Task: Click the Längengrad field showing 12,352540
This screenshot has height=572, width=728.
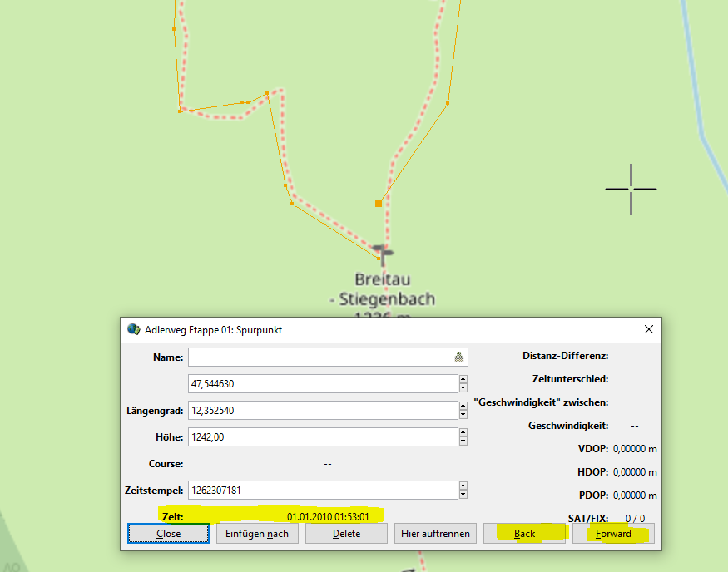Action: (324, 410)
